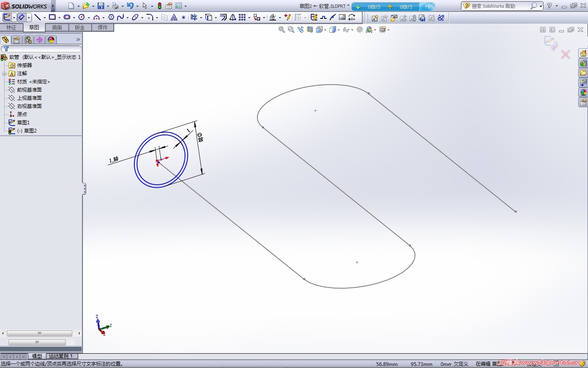Open the Rectangle tool dropdown arrow
This screenshot has width=588, height=368.
point(59,18)
